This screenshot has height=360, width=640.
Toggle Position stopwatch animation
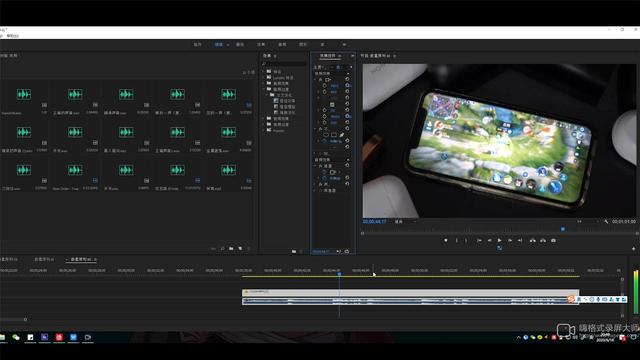[x=324, y=86]
